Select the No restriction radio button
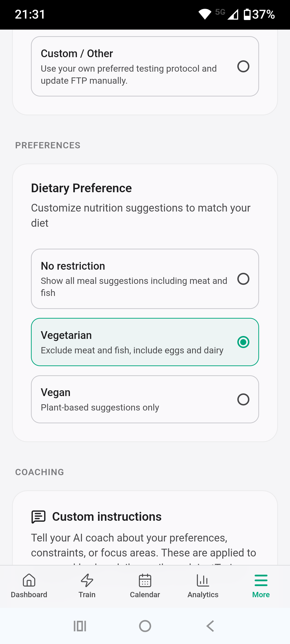Screen dimensions: 290x644 (x=243, y=279)
